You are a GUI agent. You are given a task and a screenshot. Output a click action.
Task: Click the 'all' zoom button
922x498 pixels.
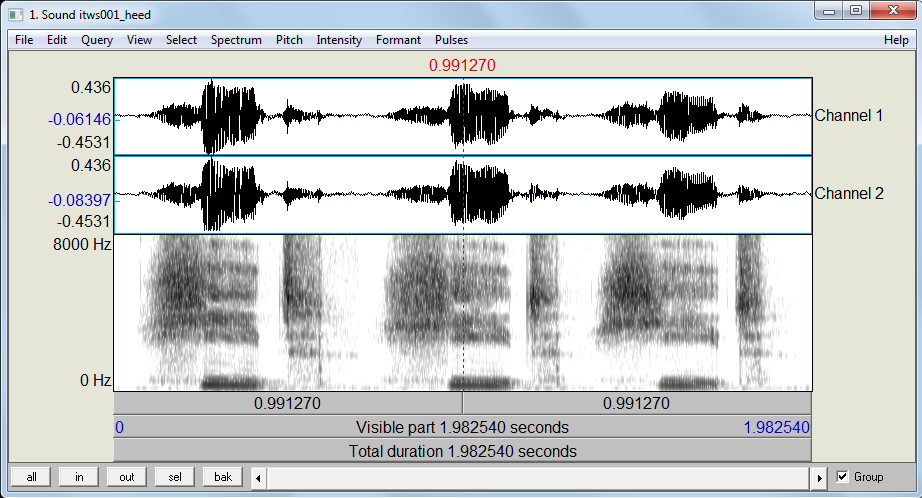point(31,477)
